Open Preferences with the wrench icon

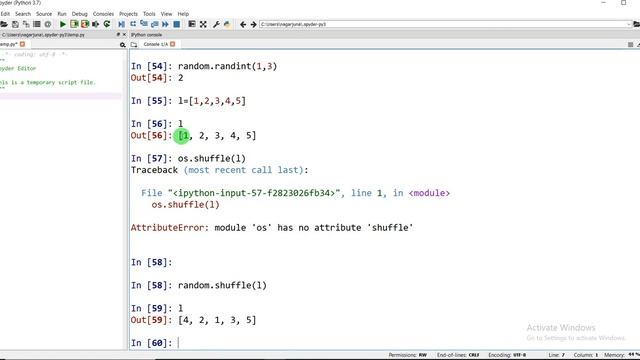pos(216,24)
